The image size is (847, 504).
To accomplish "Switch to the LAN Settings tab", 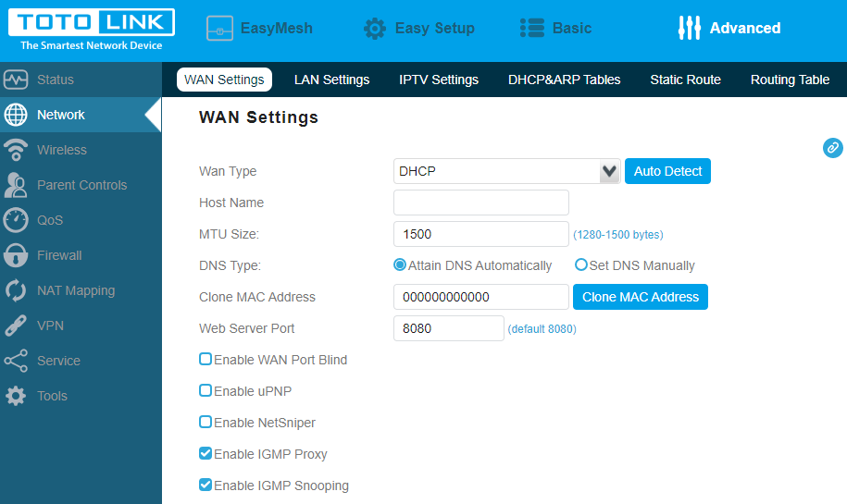I will (331, 80).
